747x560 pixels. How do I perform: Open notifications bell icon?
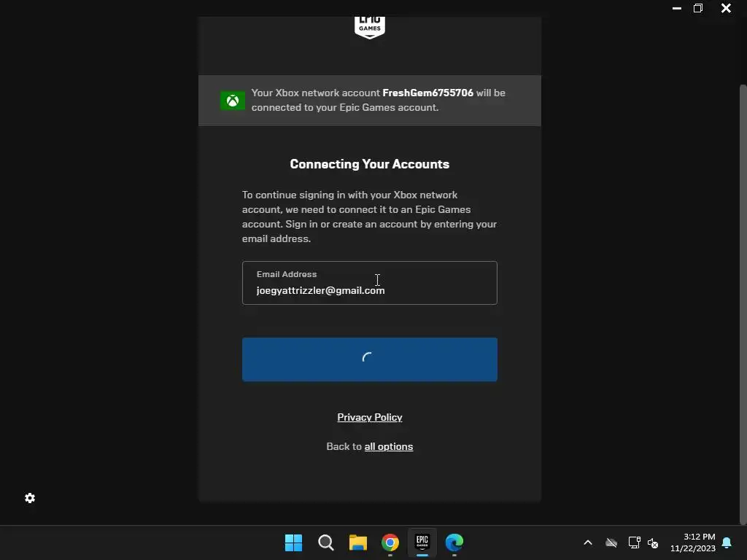click(x=727, y=542)
